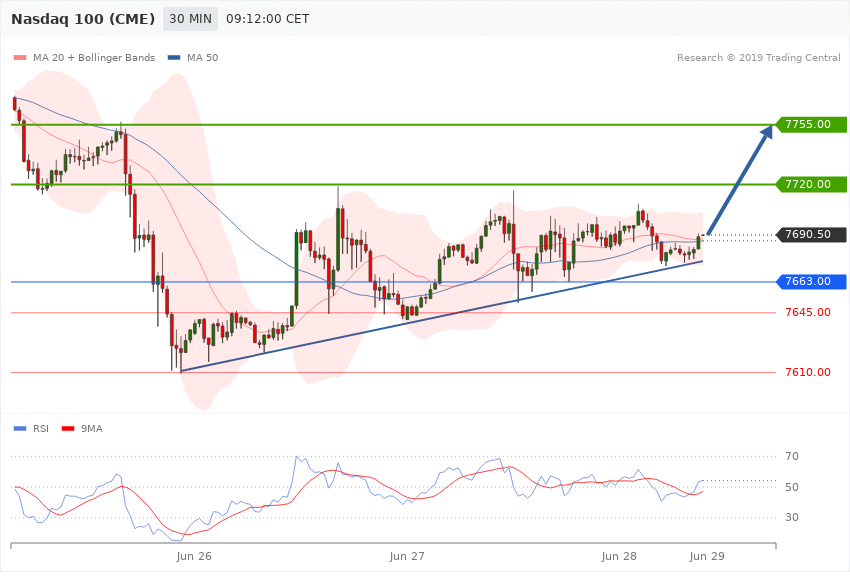Viewport: 850px width, 576px height.
Task: Click the Nasdaq 100 (CME) title
Action: 83,19
